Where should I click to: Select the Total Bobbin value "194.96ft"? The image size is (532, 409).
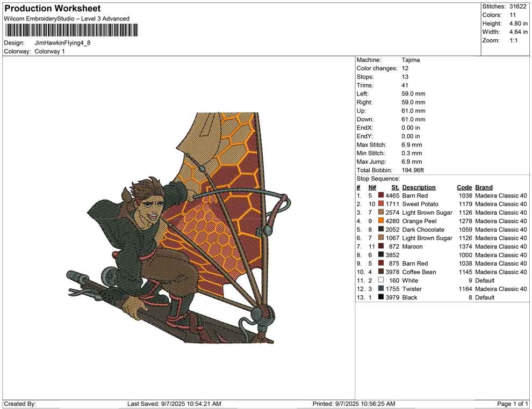413,170
